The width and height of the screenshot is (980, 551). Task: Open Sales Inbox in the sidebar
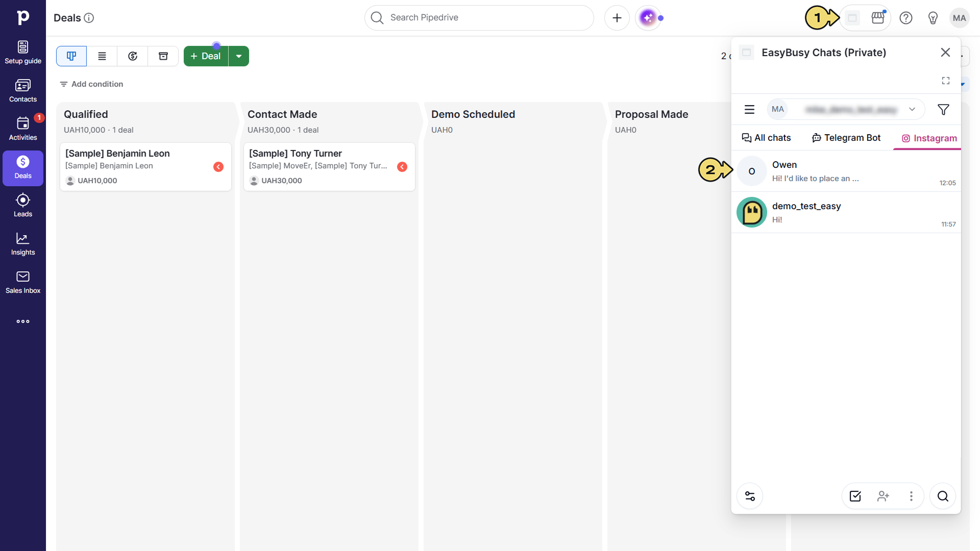click(23, 282)
